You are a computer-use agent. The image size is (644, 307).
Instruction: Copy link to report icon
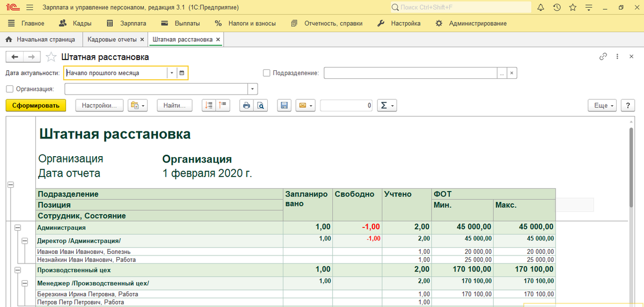603,56
